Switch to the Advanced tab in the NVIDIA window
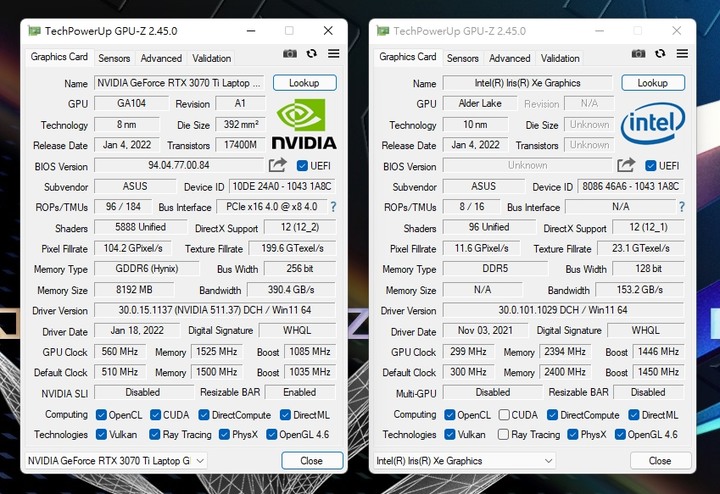 click(x=161, y=58)
